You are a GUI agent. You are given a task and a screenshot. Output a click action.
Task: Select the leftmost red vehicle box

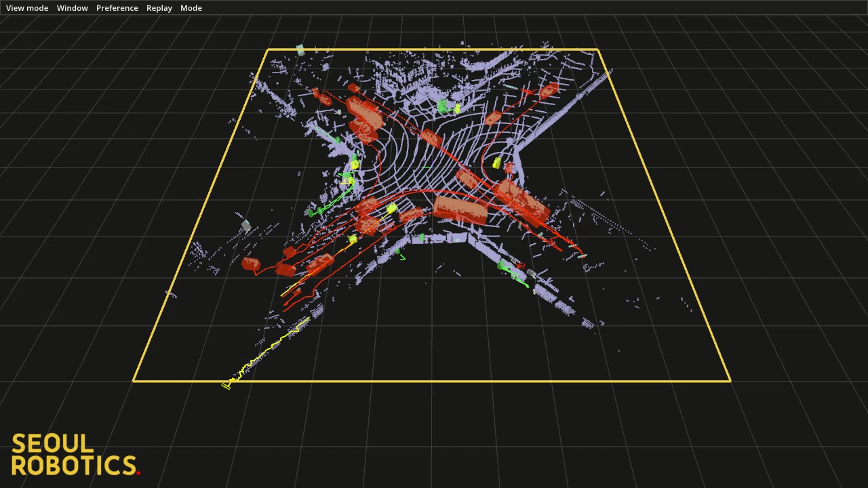tap(251, 263)
